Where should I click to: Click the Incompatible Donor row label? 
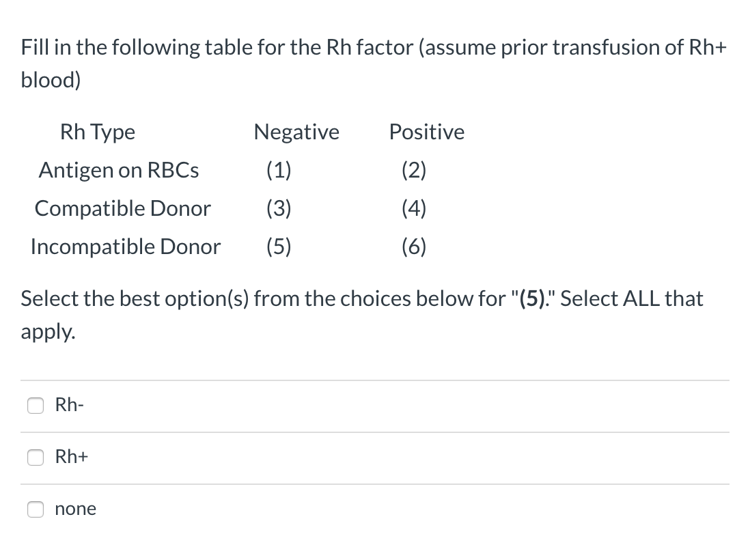125,247
